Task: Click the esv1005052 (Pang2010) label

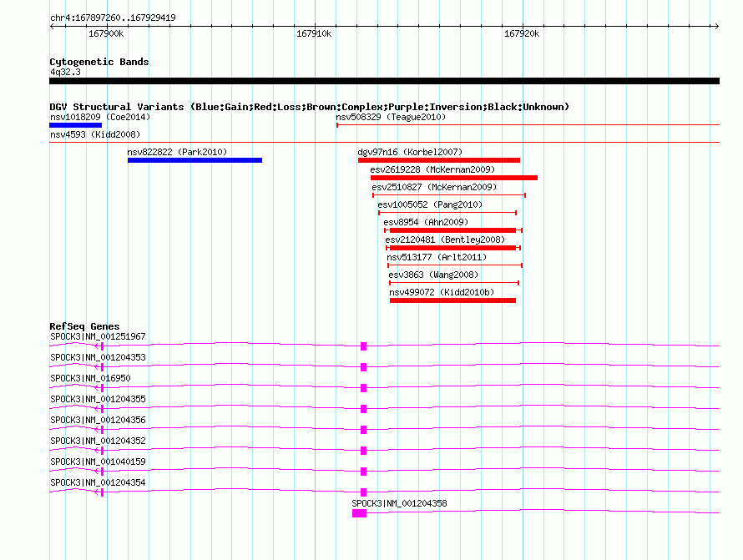Action: click(430, 204)
